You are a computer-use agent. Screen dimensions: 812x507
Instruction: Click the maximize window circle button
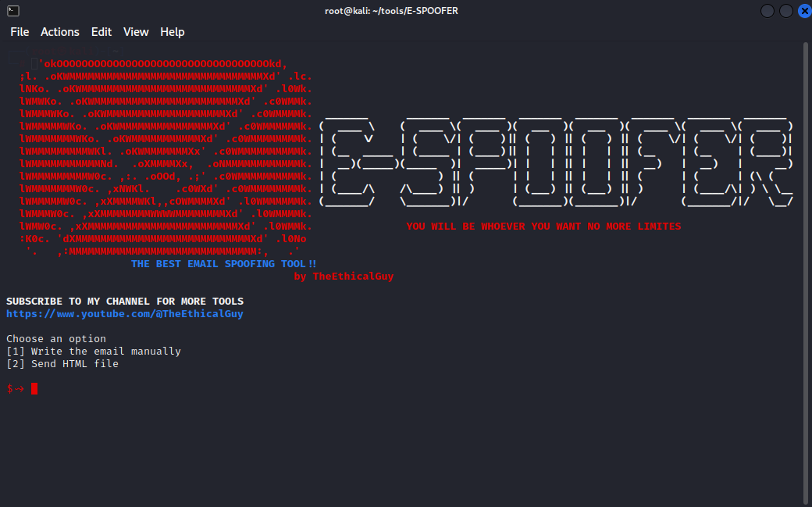[x=786, y=10]
